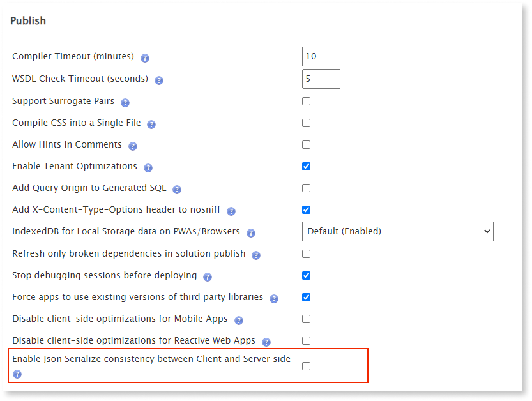Click the IndexedDB for Local Storage help icon

pos(251,232)
